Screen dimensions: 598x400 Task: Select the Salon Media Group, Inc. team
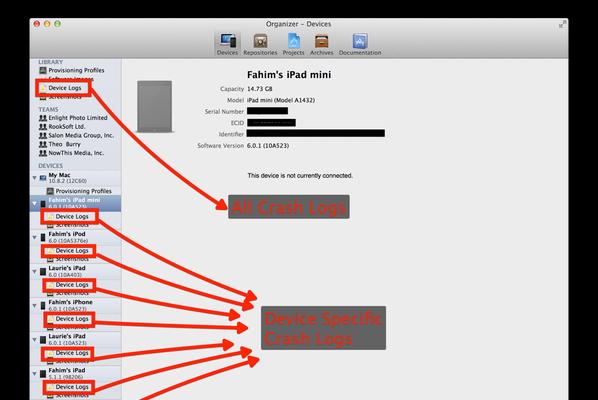pos(76,135)
